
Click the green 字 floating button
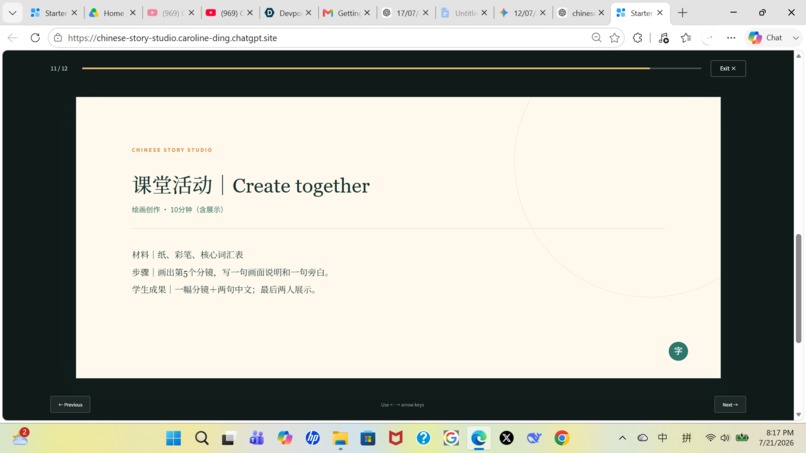678,351
